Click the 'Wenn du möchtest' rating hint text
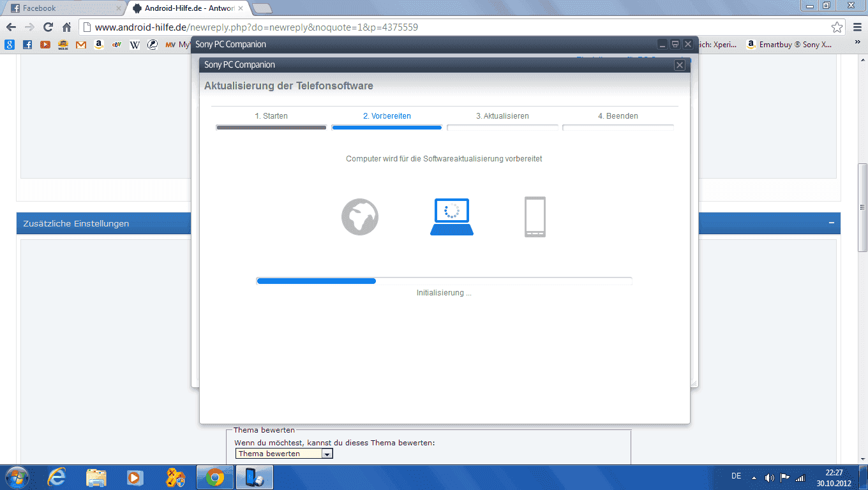Viewport: 868px width, 490px height. pos(334,442)
